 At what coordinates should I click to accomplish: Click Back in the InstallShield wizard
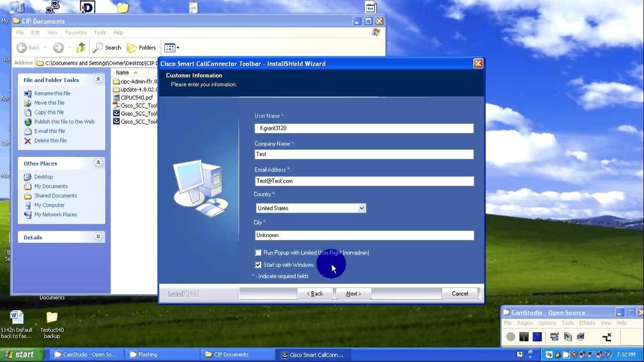pos(315,294)
